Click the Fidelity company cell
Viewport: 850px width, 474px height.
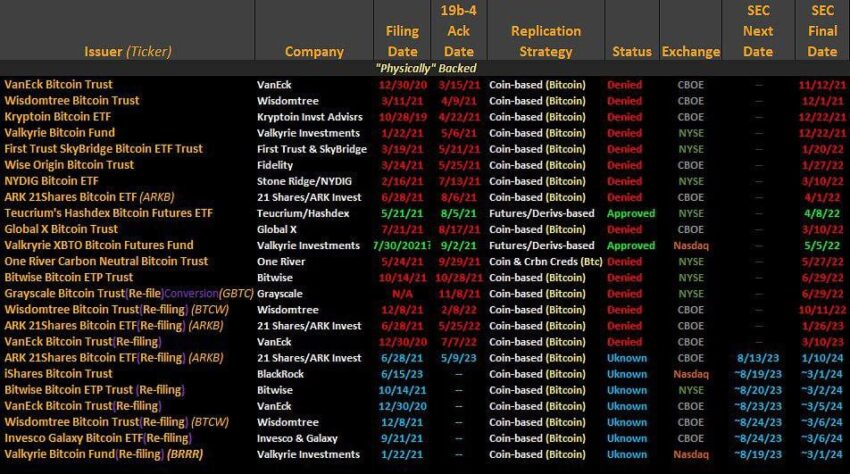tap(275, 165)
